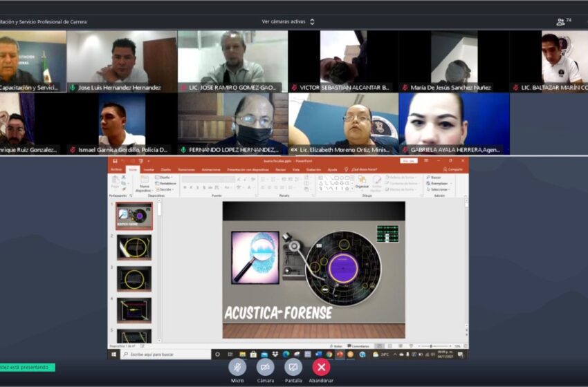
Task: Click the Compartir button in PowerPoint
Action: tap(453, 169)
